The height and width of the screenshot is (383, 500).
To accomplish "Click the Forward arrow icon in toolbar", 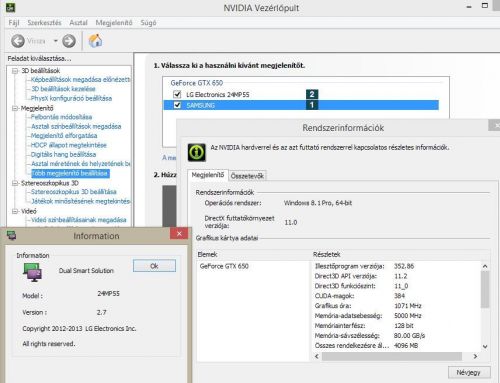I will click(69, 41).
